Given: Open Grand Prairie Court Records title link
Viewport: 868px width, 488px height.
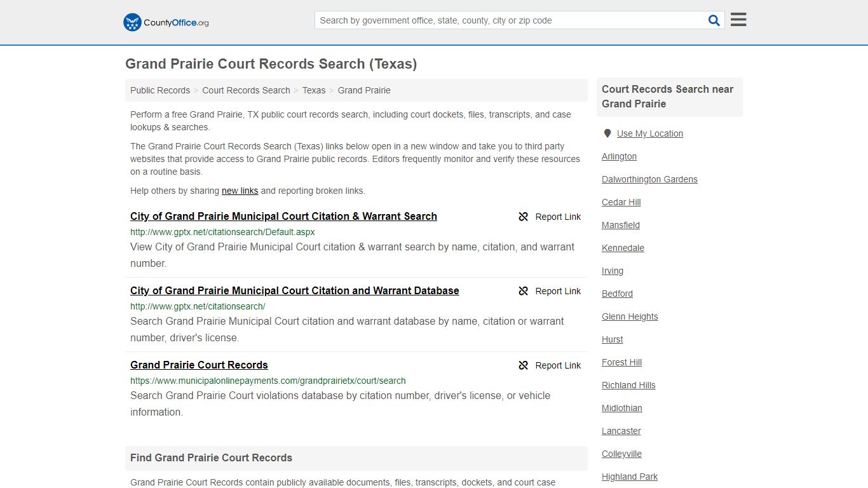Looking at the screenshot, I should pos(199,365).
